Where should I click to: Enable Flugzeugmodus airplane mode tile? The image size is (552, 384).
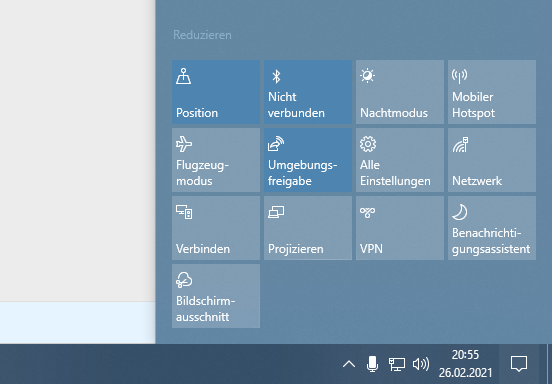[216, 160]
